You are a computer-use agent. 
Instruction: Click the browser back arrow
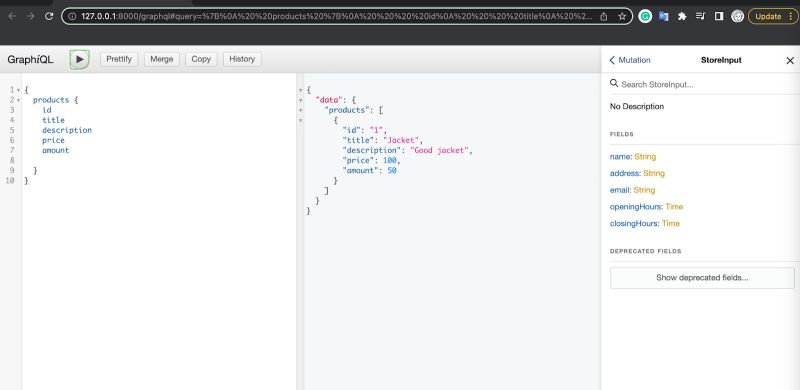(x=12, y=16)
